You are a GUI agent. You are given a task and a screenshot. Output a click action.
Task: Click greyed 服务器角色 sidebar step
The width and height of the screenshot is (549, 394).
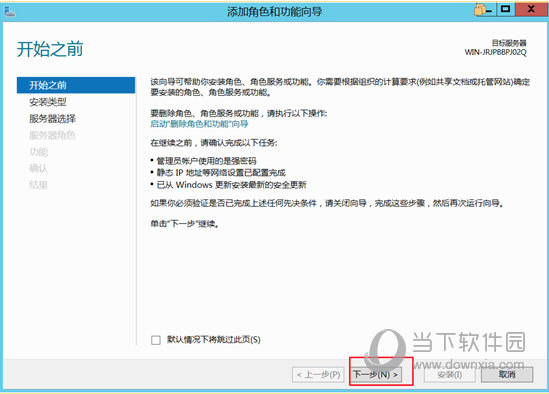(52, 135)
